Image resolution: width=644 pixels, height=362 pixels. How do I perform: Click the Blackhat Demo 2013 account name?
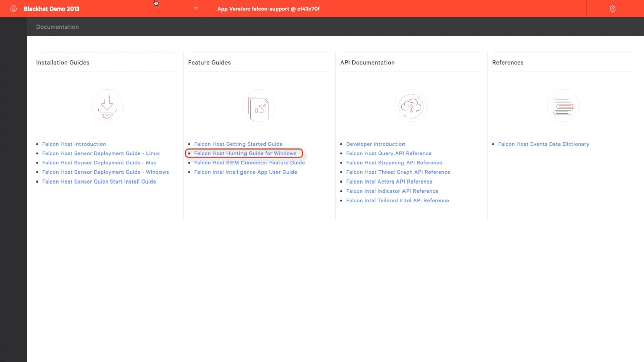[x=51, y=9]
